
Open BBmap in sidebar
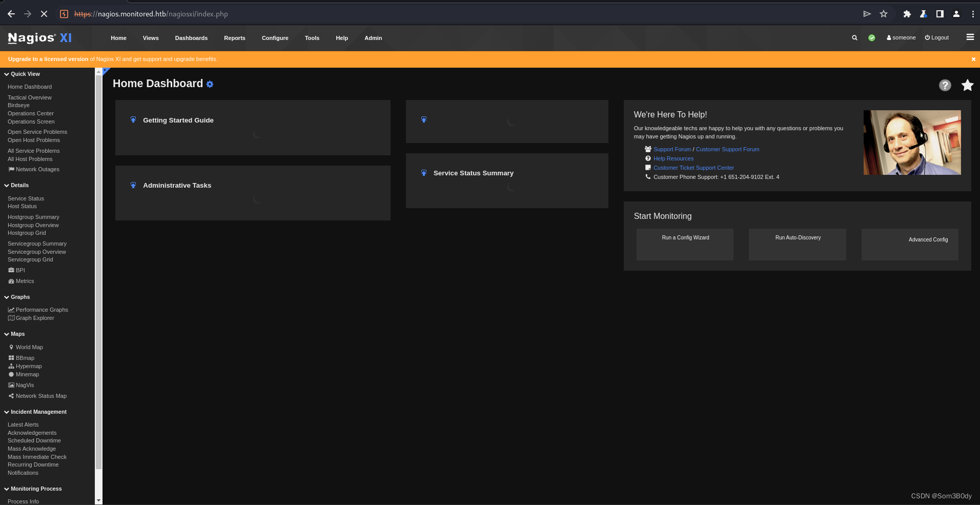coord(21,358)
